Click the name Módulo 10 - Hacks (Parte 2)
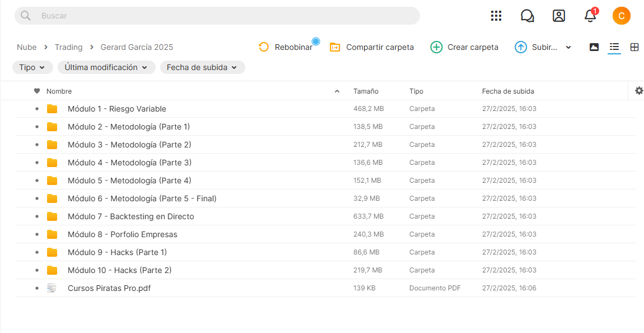 point(119,270)
